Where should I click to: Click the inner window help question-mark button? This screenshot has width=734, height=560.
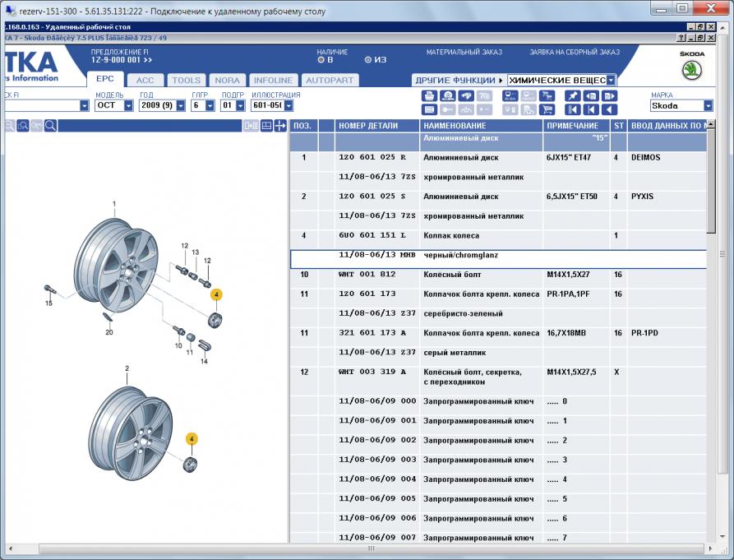pyautogui.click(x=681, y=38)
